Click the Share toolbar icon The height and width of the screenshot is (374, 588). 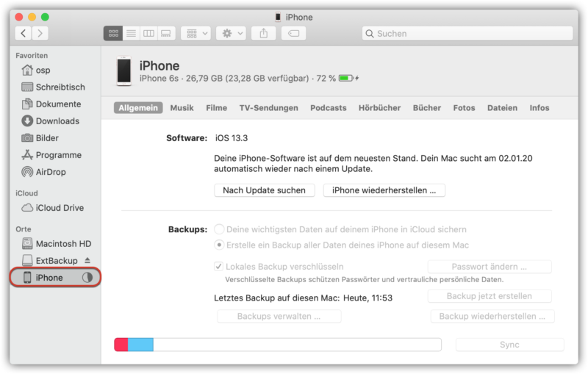(264, 33)
